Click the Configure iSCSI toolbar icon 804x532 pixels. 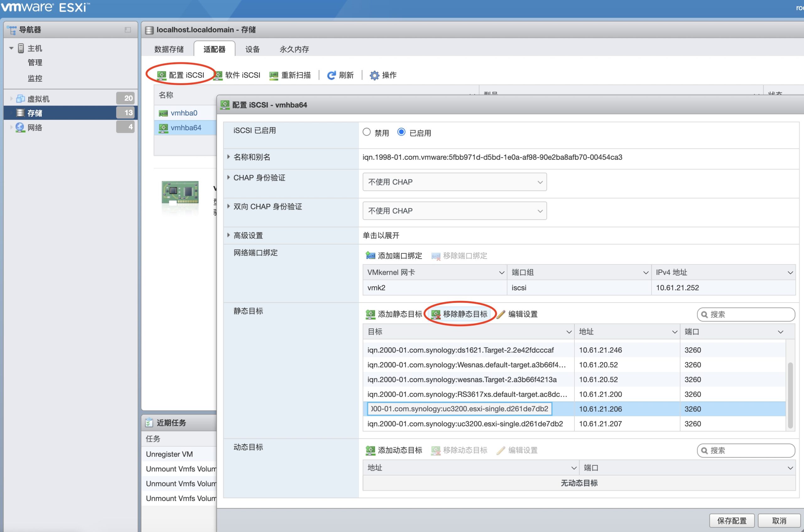pyautogui.click(x=162, y=75)
